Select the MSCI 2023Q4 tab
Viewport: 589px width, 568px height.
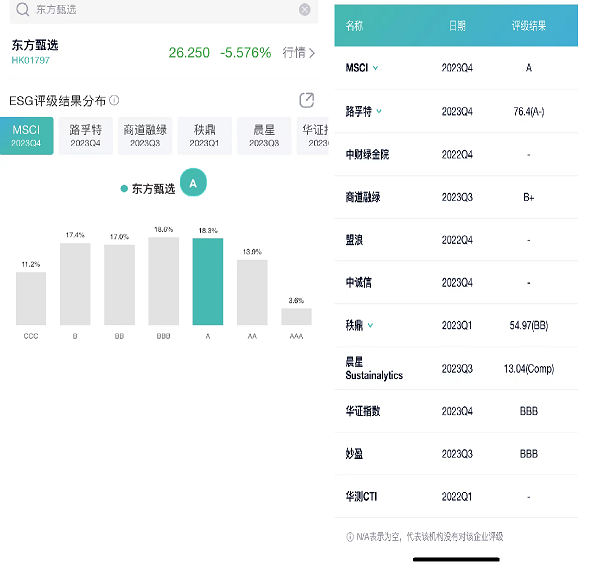coord(26,136)
